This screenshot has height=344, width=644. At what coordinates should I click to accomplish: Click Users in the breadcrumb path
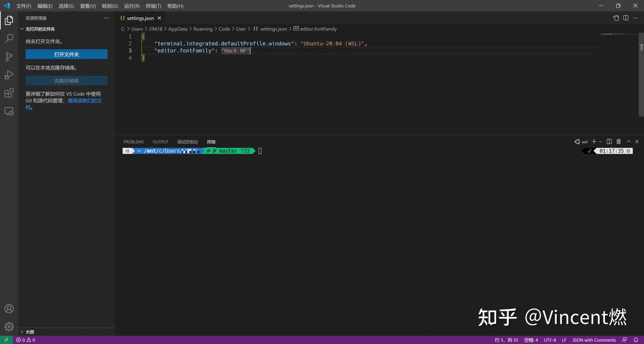click(137, 29)
